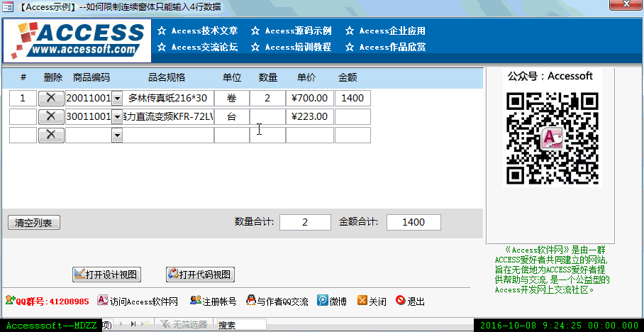The height and width of the screenshot is (332, 644).
Task: Click the quantity field of the 30011001 row
Action: [267, 116]
